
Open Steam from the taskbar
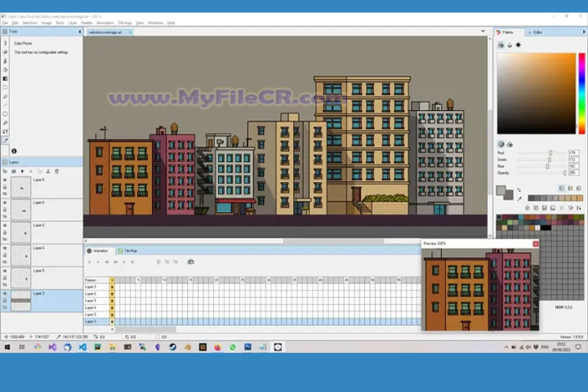point(172,347)
